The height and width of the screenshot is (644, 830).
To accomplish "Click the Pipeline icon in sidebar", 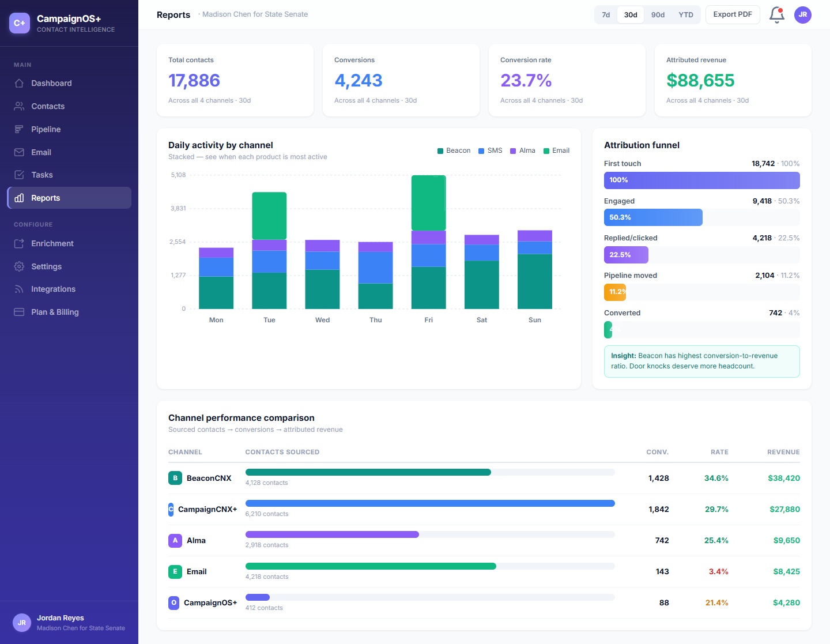I will [x=19, y=129].
